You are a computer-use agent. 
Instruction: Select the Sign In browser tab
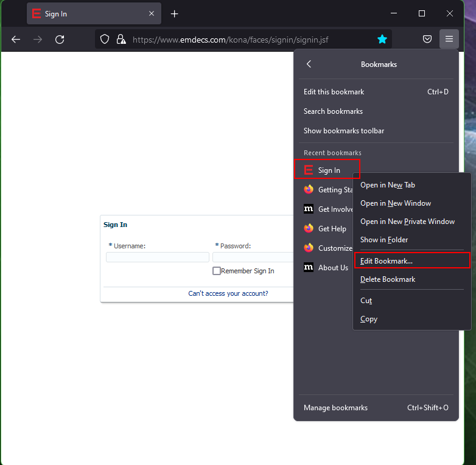tap(94, 13)
